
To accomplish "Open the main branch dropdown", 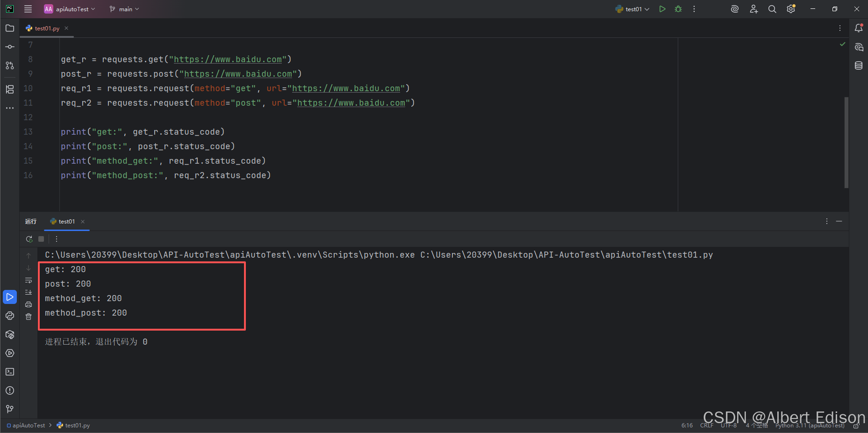I will (x=124, y=9).
